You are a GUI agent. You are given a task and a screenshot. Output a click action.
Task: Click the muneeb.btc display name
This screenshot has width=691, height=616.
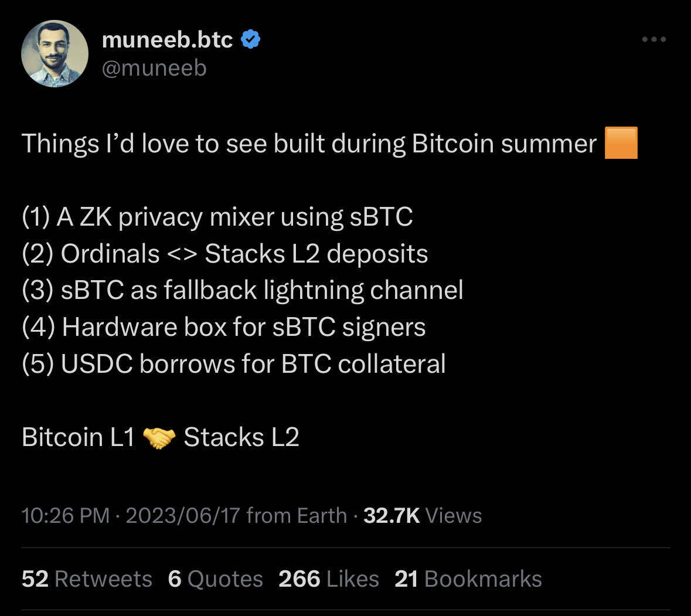[167, 39]
